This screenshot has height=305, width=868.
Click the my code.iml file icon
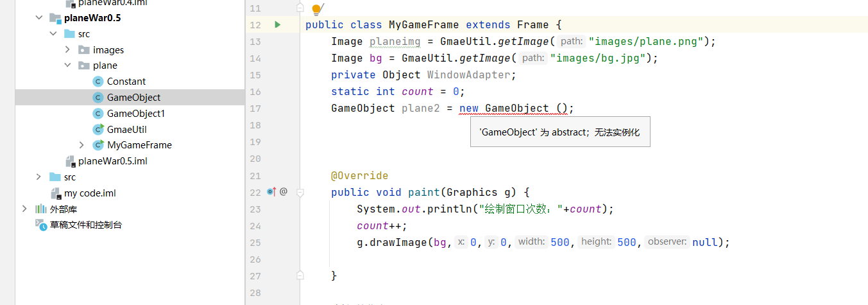(56, 193)
